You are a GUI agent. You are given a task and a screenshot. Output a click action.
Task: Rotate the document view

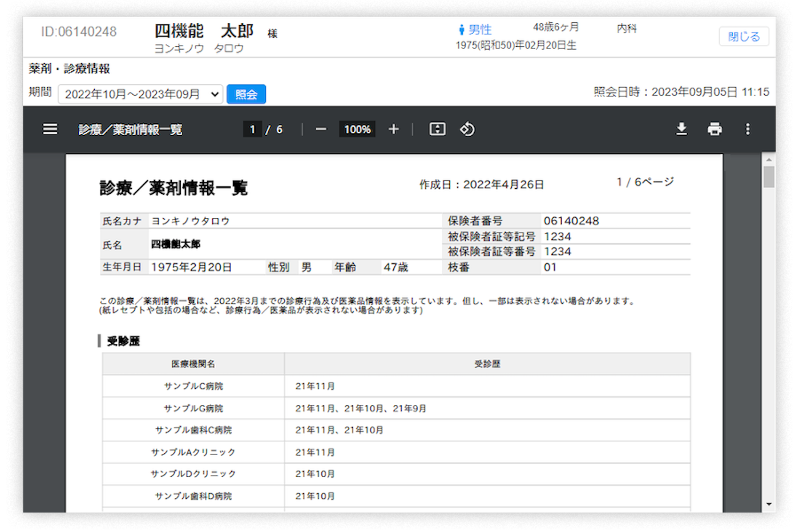pos(467,129)
